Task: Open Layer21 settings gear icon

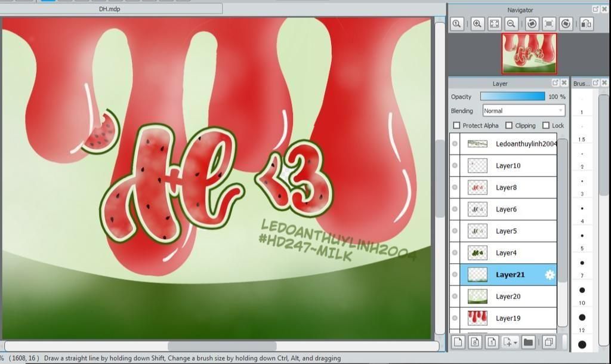Action: click(550, 274)
